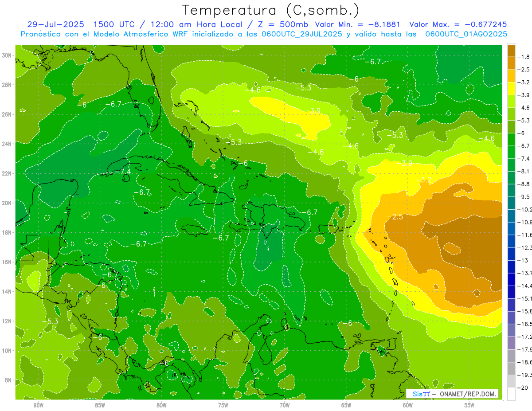Click the 90W longitude axis label
The width and height of the screenshot is (532, 411).
38,406
